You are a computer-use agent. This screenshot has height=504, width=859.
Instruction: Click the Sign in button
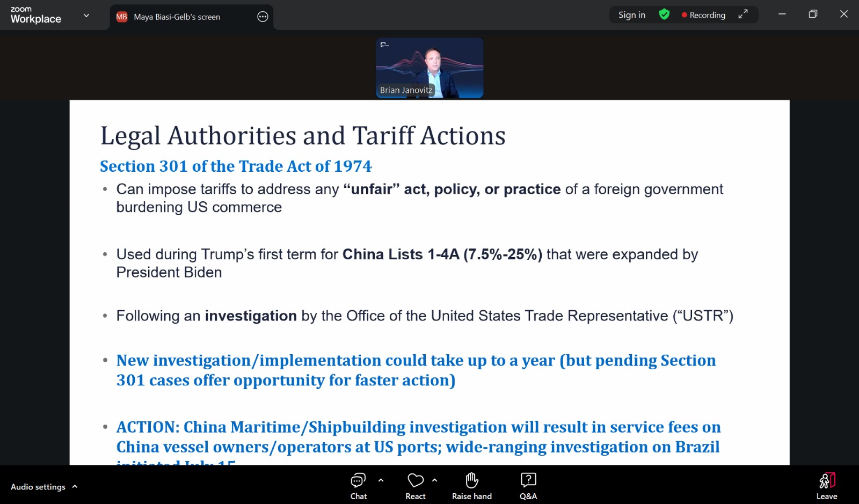[x=632, y=15]
